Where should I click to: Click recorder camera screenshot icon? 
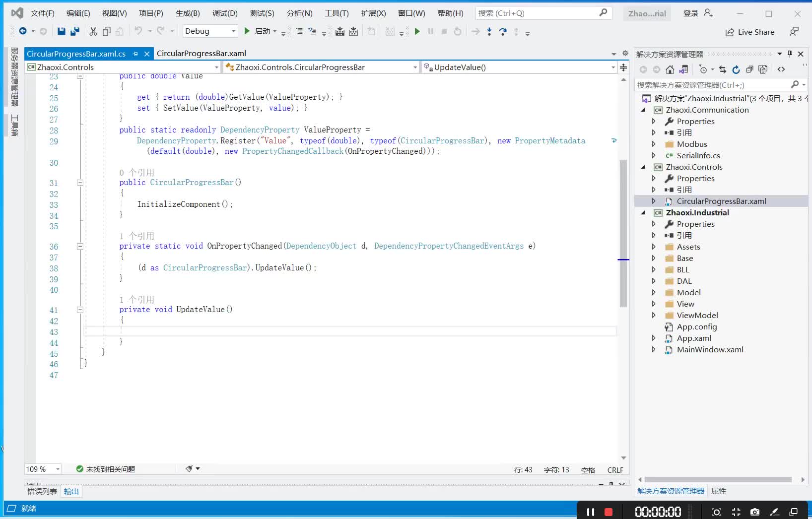[x=755, y=512]
